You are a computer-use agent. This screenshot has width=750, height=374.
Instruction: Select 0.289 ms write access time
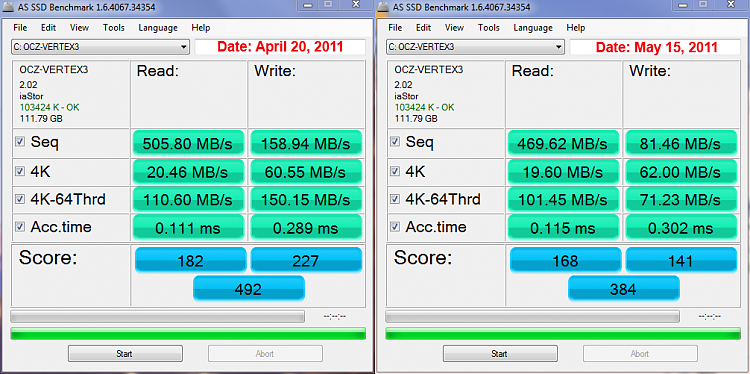(x=306, y=228)
